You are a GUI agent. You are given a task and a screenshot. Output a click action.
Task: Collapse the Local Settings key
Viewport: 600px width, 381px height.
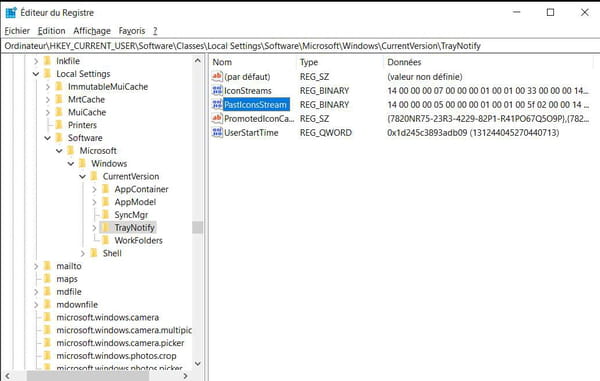(36, 74)
